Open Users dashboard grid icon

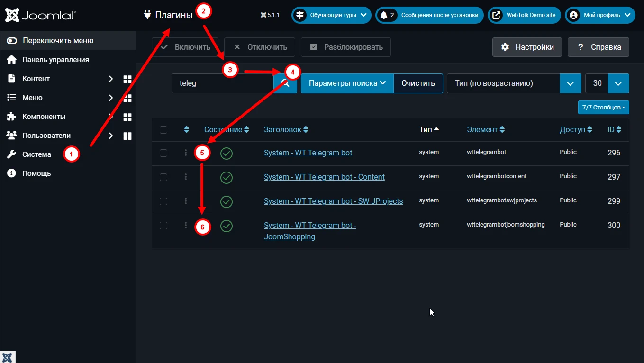[x=127, y=136]
